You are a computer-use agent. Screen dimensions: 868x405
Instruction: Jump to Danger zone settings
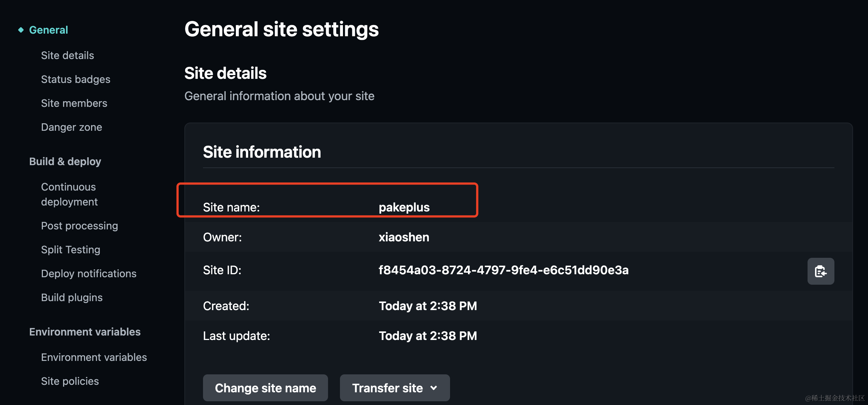72,127
